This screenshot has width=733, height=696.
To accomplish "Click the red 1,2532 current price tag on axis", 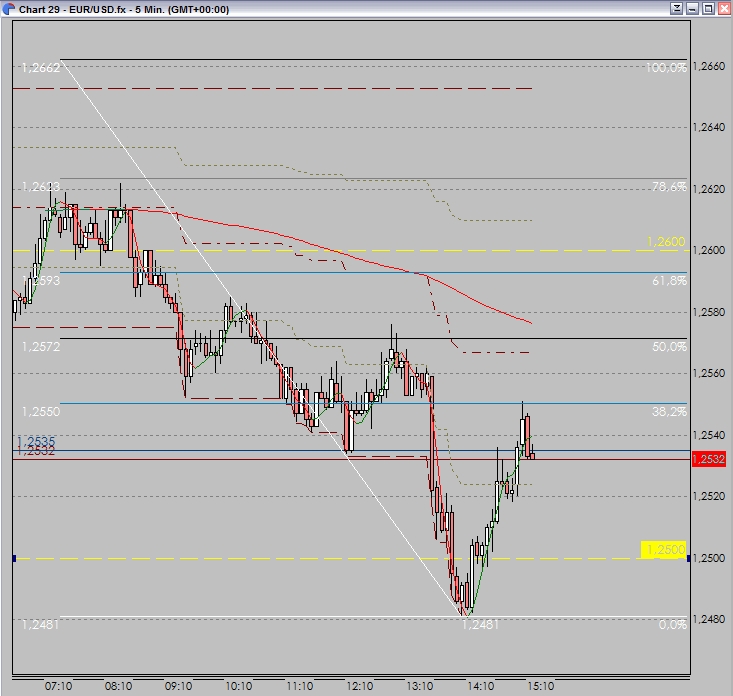I will coord(709,459).
